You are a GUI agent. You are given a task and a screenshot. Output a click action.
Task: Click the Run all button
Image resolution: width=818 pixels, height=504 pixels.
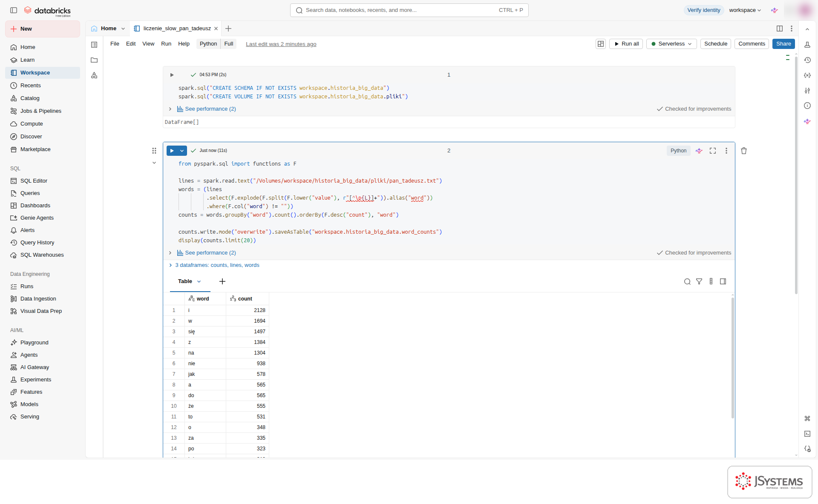[626, 44]
